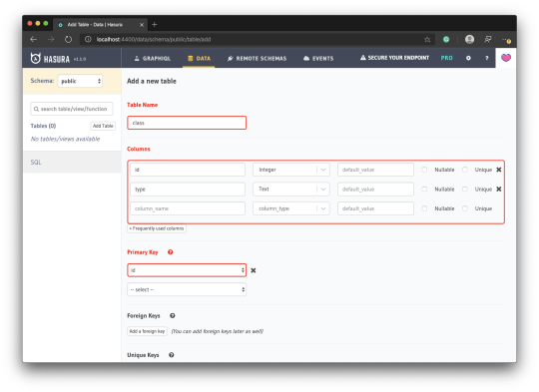Edit the Table Name field

point(187,123)
